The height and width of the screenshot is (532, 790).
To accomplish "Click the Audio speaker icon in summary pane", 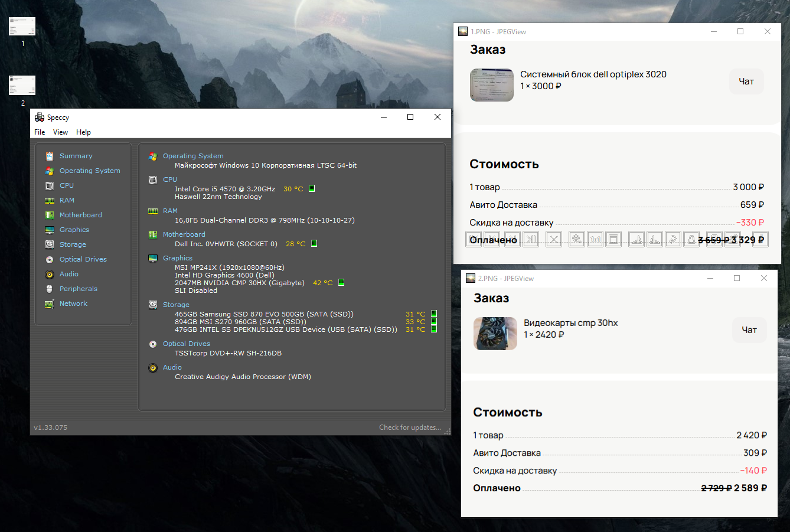I will pyautogui.click(x=153, y=367).
